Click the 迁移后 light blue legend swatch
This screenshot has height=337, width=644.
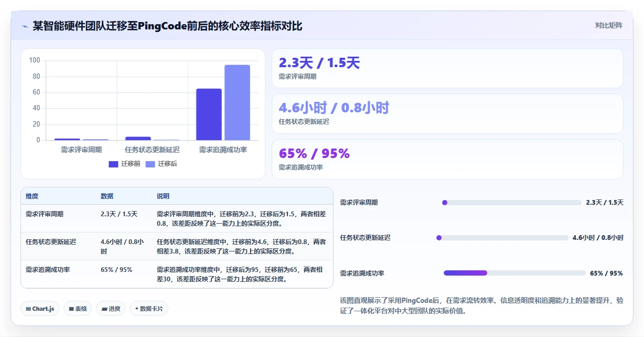(150, 164)
